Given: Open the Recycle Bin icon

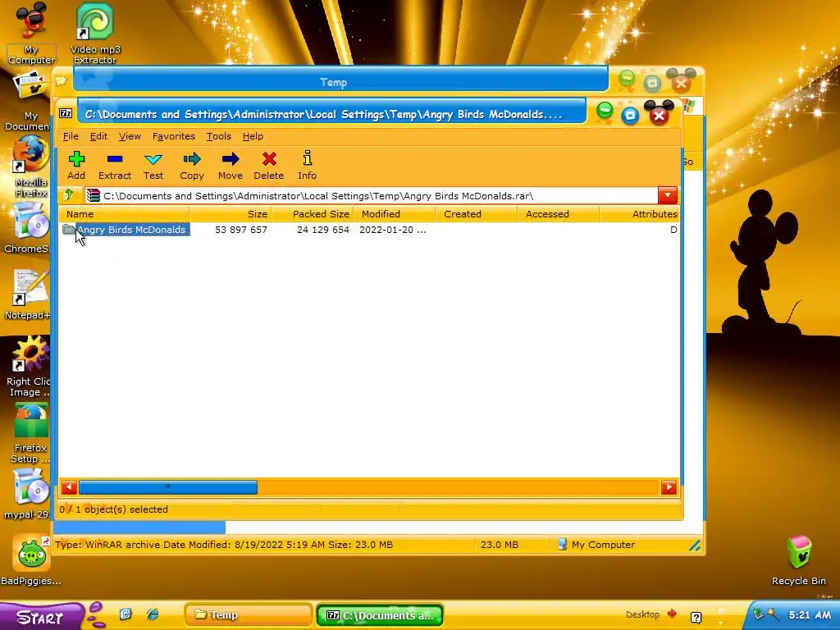Looking at the screenshot, I should [x=799, y=559].
